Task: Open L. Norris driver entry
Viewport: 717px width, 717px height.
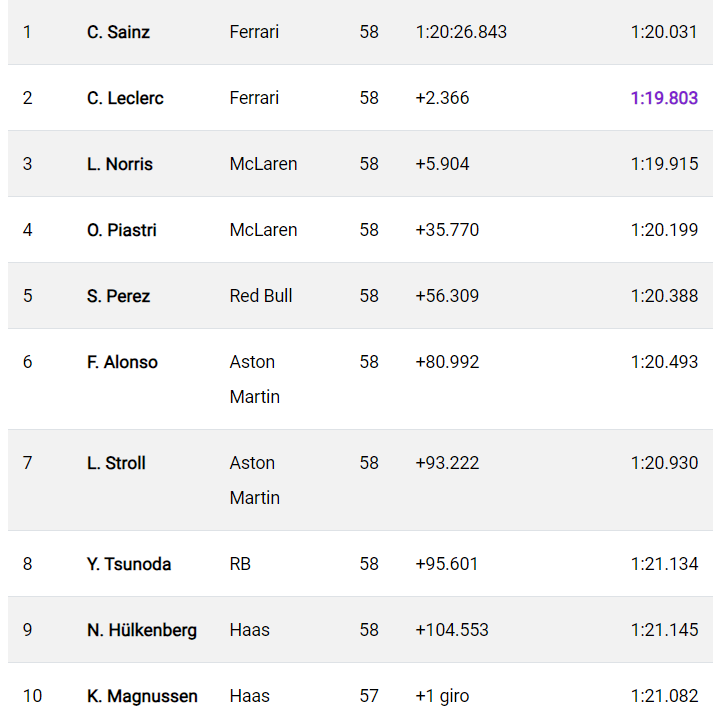Action: point(120,164)
